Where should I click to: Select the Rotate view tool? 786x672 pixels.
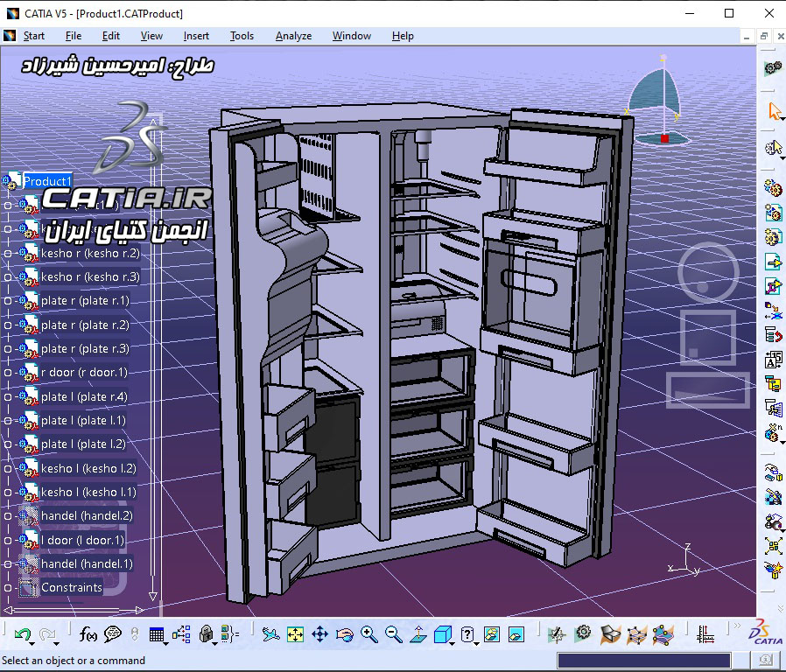pyautogui.click(x=344, y=634)
